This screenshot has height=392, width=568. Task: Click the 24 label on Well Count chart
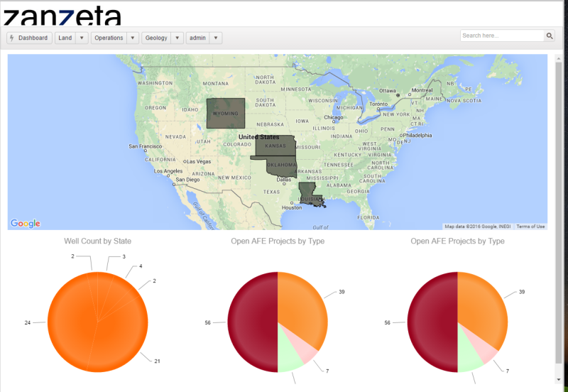[28, 322]
